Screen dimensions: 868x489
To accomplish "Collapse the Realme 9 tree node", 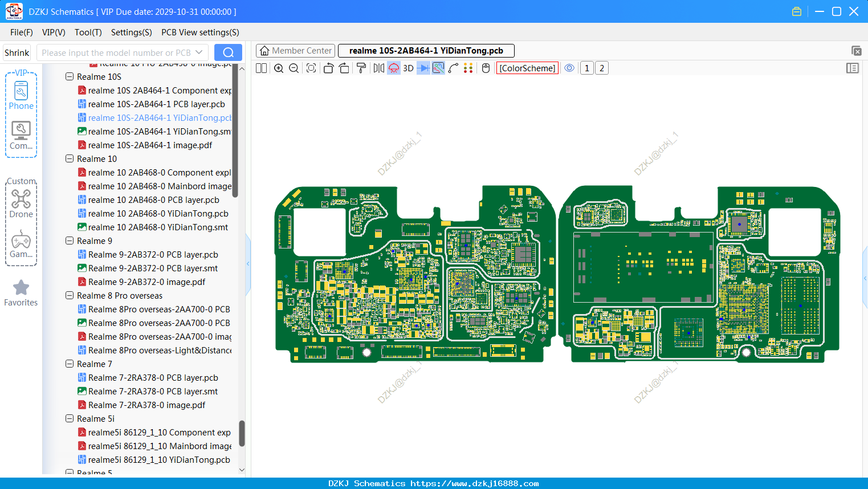I will click(x=70, y=241).
